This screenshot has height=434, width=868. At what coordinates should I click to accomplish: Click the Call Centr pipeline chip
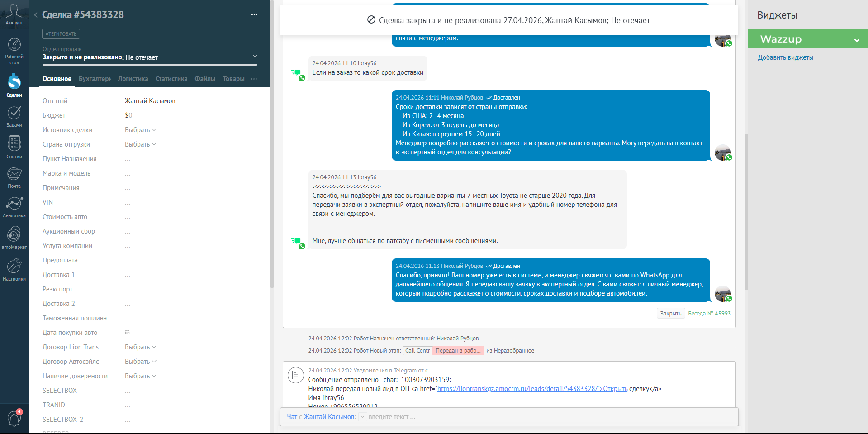tap(417, 351)
